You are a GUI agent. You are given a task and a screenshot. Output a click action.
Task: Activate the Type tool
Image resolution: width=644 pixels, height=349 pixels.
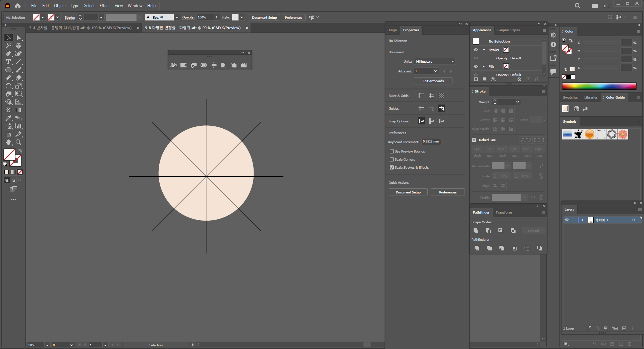click(x=8, y=62)
